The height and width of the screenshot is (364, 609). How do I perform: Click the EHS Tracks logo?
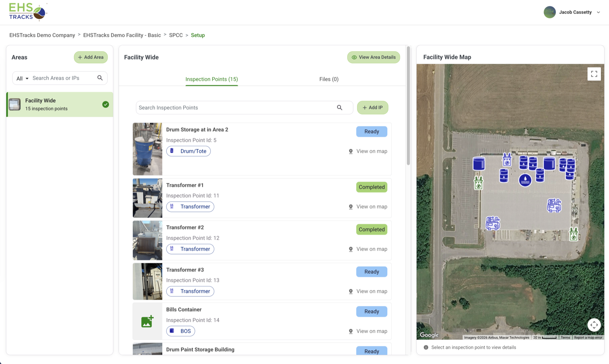28,12
